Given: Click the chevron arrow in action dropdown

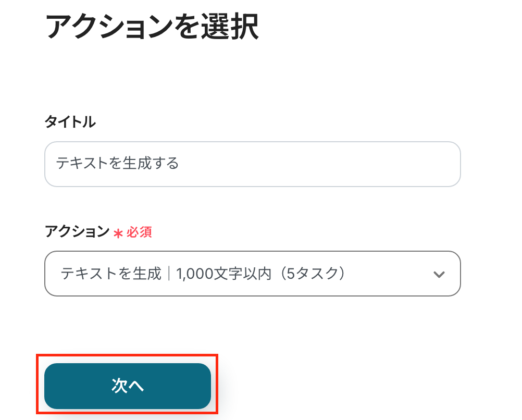Looking at the screenshot, I should click(439, 274).
